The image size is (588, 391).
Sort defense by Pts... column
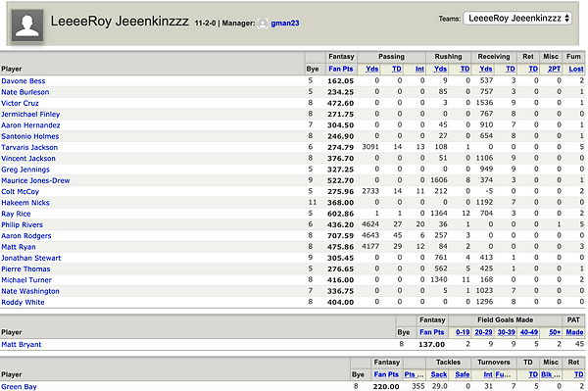414,374
